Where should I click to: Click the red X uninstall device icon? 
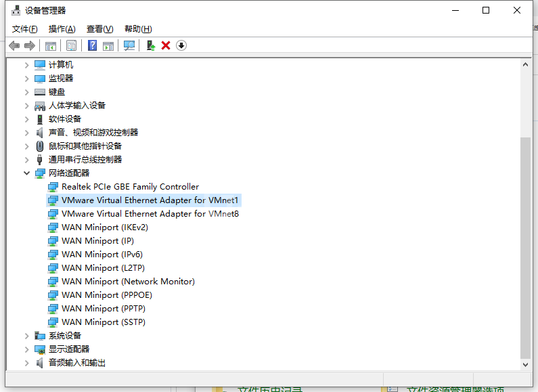point(166,45)
